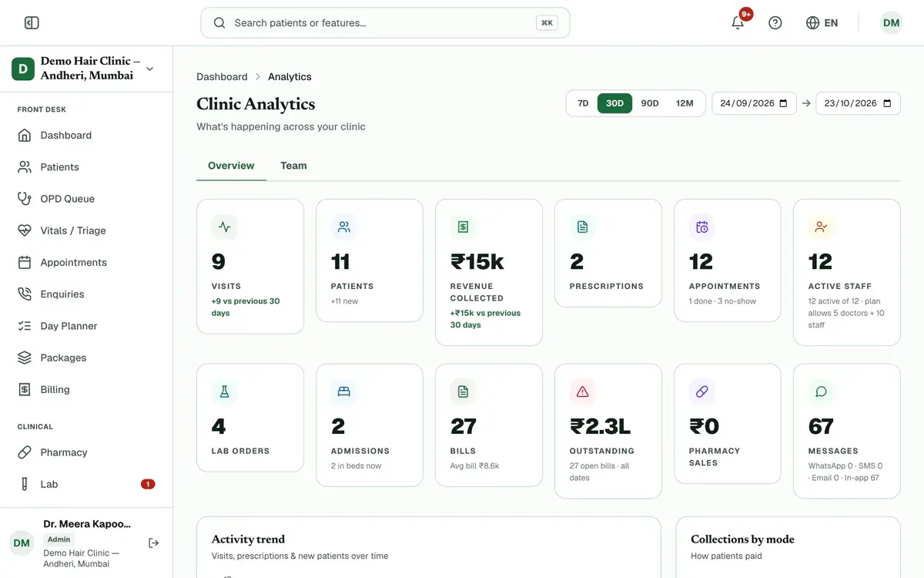Click the Billing receipt icon in sidebar
Image resolution: width=924 pixels, height=578 pixels.
[x=25, y=390]
